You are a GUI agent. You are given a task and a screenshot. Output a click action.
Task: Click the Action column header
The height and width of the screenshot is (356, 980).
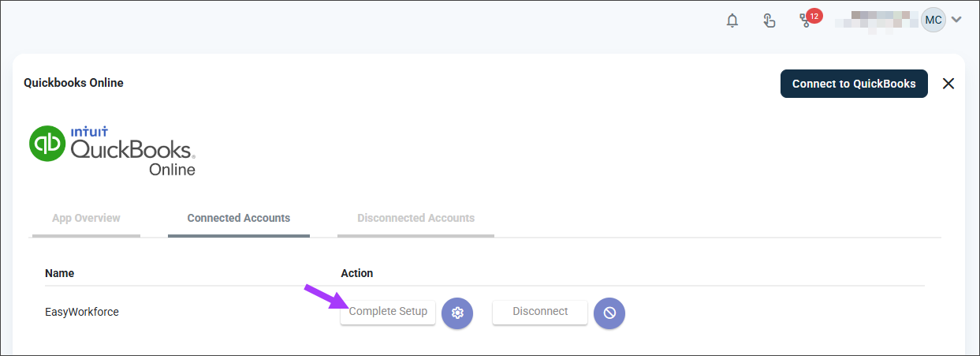coord(357,273)
